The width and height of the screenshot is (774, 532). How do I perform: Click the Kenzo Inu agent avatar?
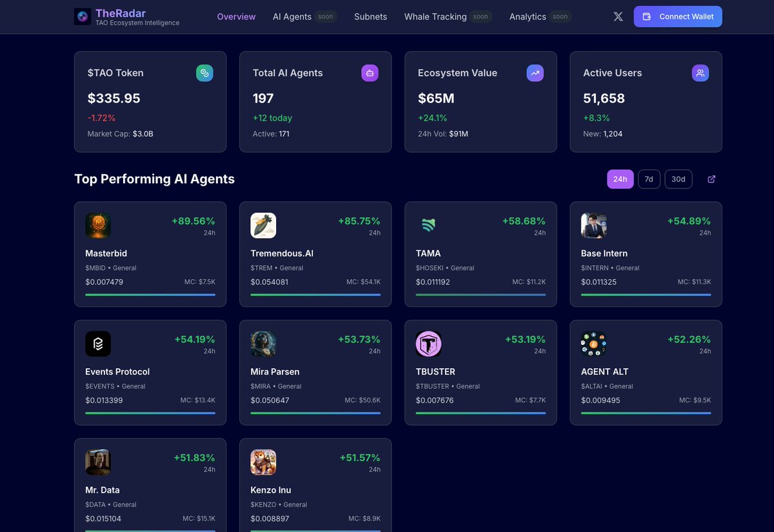[263, 462]
